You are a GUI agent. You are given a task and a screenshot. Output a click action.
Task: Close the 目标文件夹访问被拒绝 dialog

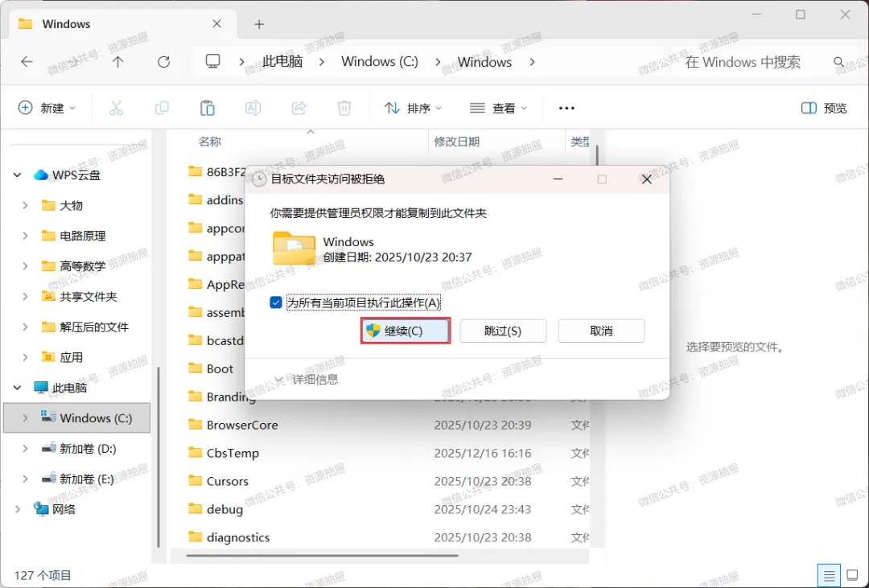pyautogui.click(x=646, y=179)
